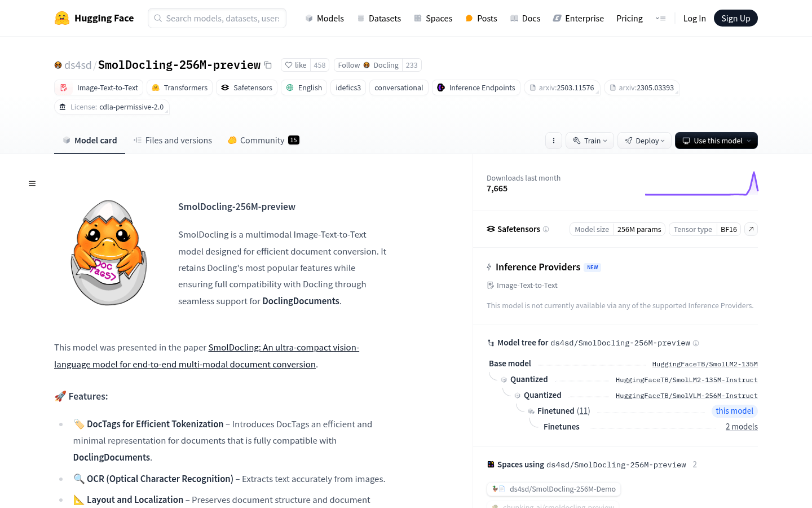Image resolution: width=812 pixels, height=508 pixels.
Task: Click the Sign Up button
Action: pyautogui.click(x=736, y=18)
